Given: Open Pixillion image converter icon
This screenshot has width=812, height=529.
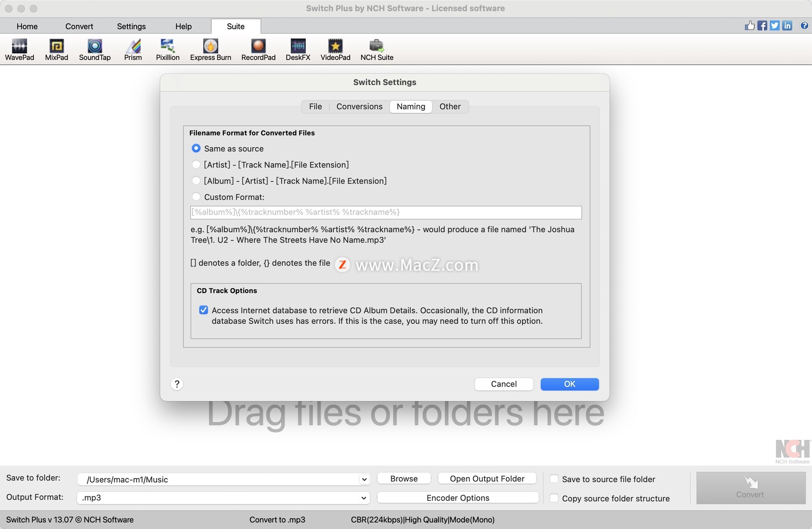Looking at the screenshot, I should (167, 49).
